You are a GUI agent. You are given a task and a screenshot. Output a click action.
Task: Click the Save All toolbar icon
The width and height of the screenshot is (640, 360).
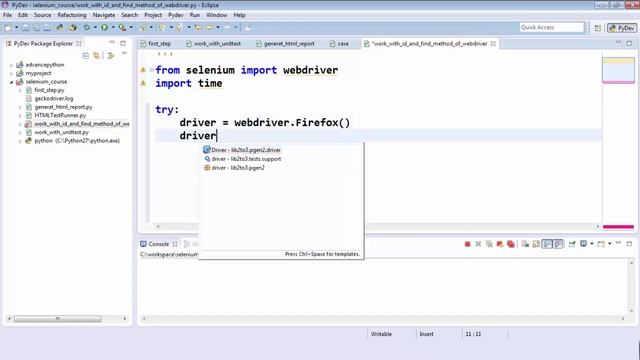pos(36,28)
